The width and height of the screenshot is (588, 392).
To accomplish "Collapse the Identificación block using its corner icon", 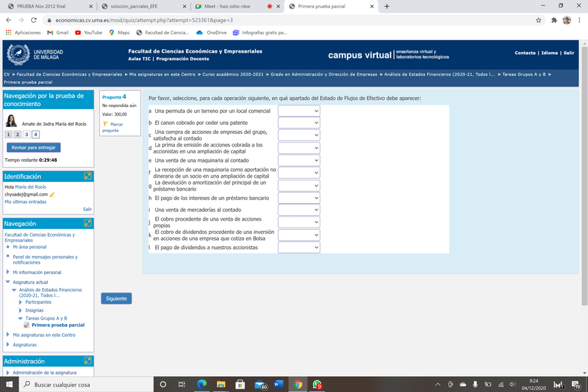I will (87, 176).
